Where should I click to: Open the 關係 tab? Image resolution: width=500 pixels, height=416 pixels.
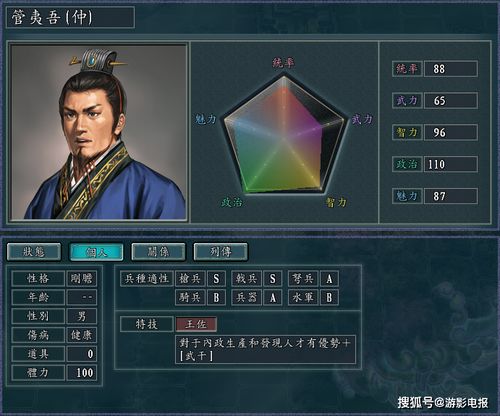[x=158, y=252]
